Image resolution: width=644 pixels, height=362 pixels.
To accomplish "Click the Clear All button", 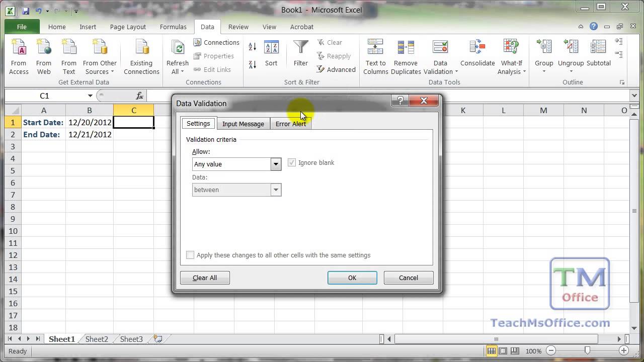I will pos(205,278).
